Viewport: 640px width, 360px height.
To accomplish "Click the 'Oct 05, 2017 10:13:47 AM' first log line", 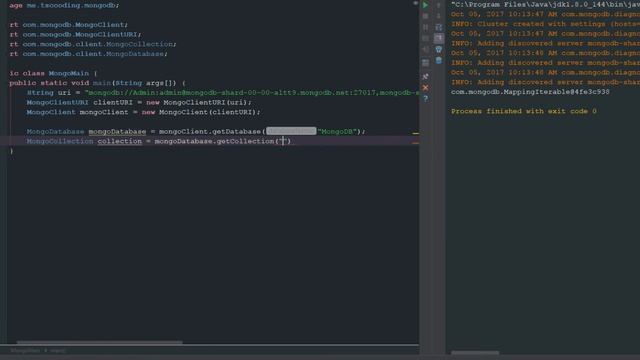I will coord(545,14).
